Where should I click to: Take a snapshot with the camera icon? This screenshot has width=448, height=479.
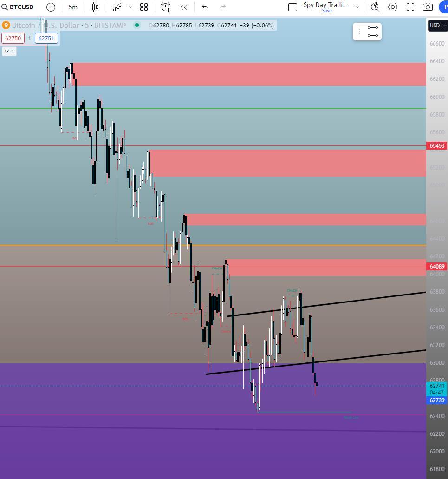pyautogui.click(x=428, y=7)
